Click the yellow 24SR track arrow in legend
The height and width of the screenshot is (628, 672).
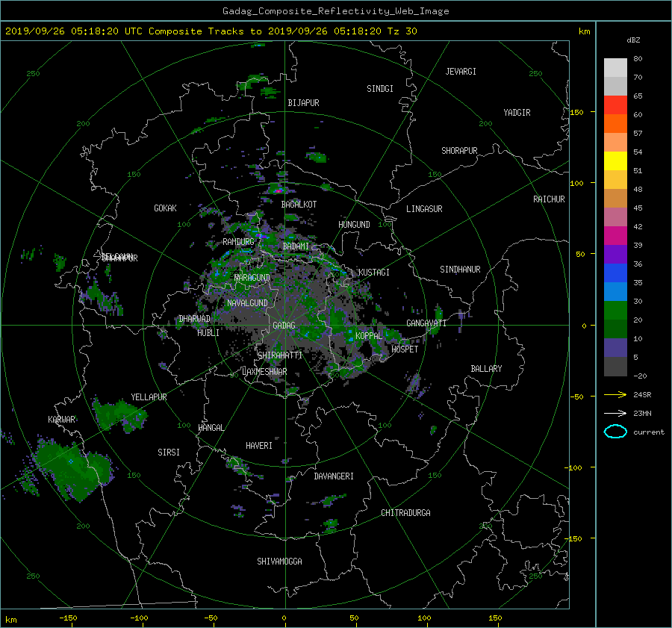click(615, 394)
